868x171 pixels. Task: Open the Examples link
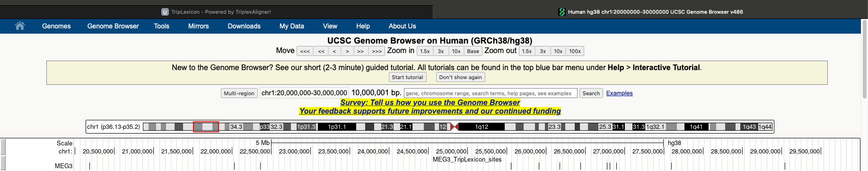[x=619, y=93]
